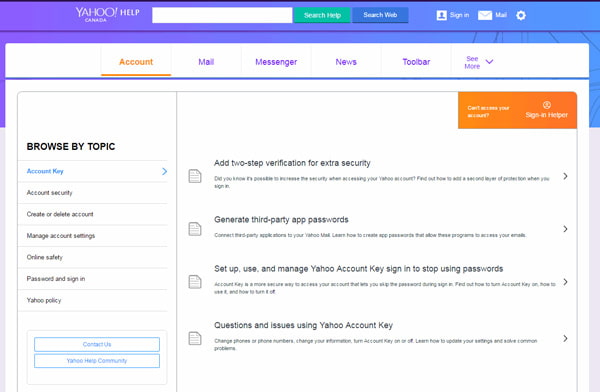Click the Contact Us button
Image resolution: width=600 pixels, height=392 pixels.
click(x=97, y=344)
